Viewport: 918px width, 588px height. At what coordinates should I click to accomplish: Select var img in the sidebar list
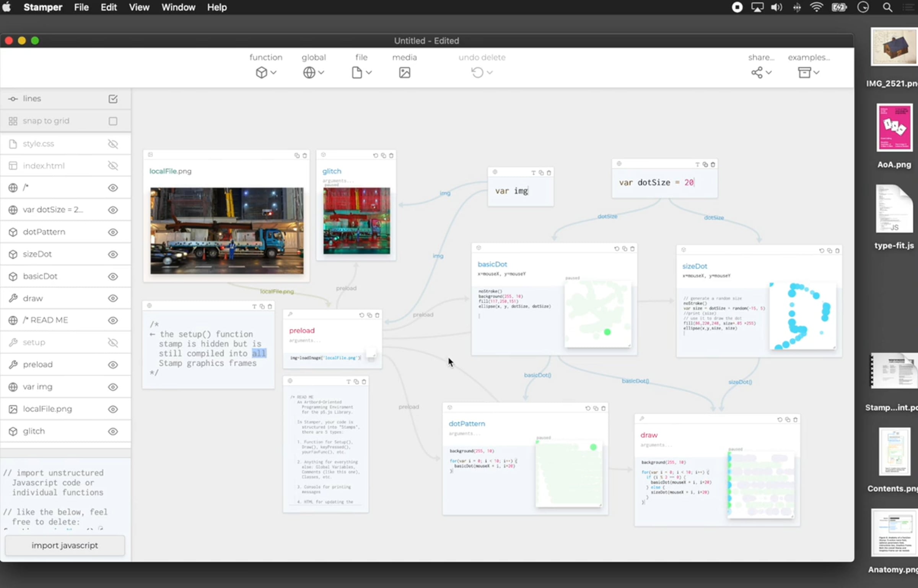(x=65, y=387)
